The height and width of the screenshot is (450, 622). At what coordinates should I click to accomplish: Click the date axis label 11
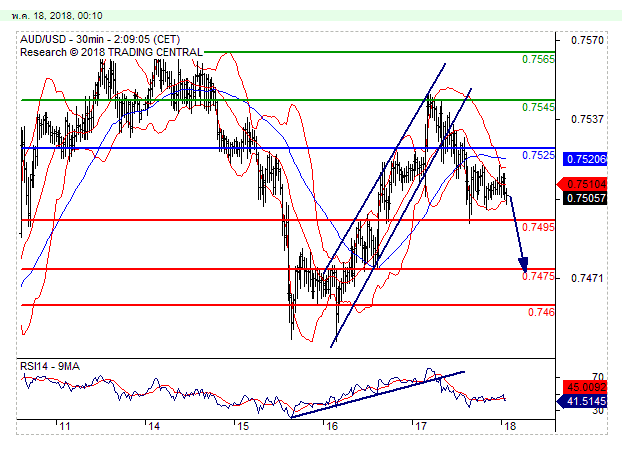(64, 426)
